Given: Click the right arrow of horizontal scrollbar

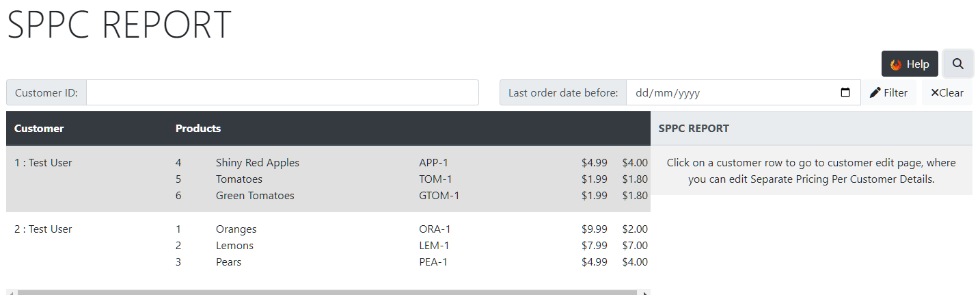Looking at the screenshot, I should coord(645,292).
